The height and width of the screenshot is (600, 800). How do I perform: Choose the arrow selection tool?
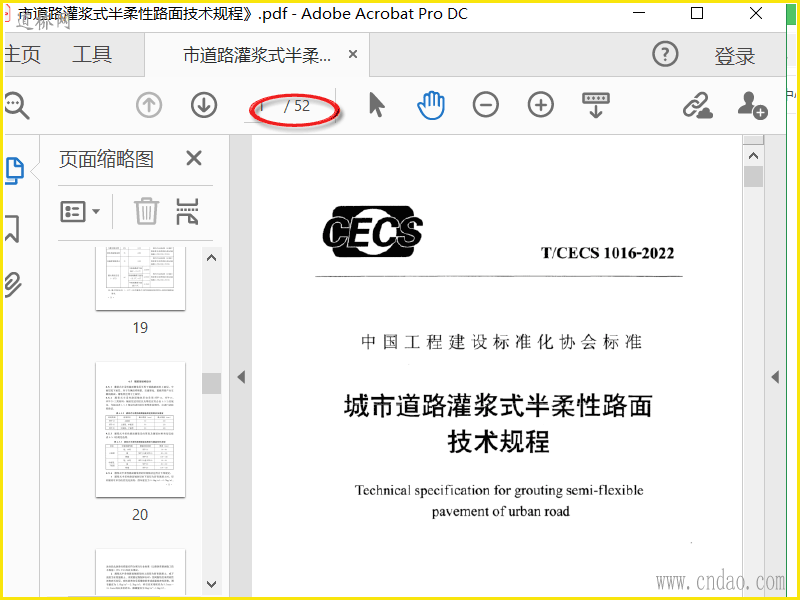click(x=377, y=106)
